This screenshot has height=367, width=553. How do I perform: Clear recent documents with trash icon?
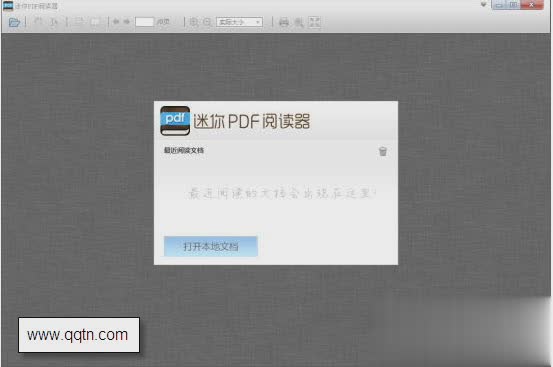pyautogui.click(x=383, y=152)
